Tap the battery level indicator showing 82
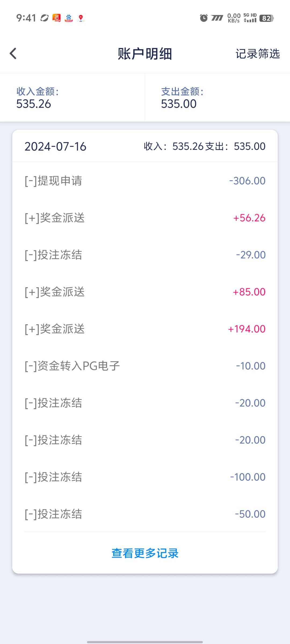Screen dimensions: 290x644 point(266,18)
